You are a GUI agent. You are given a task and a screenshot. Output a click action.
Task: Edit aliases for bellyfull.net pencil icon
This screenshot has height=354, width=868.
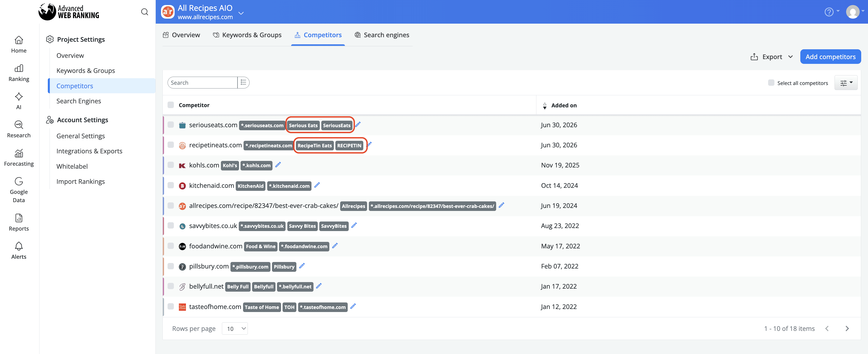click(x=319, y=286)
